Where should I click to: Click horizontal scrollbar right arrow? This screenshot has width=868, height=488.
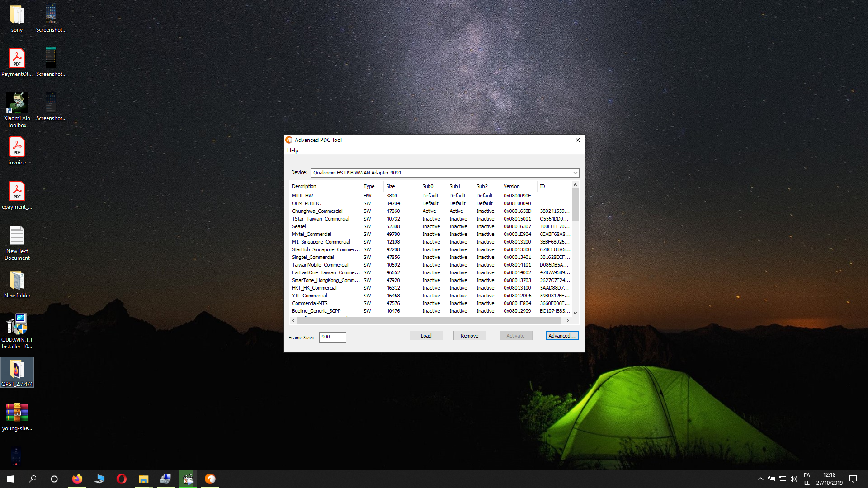coord(567,320)
